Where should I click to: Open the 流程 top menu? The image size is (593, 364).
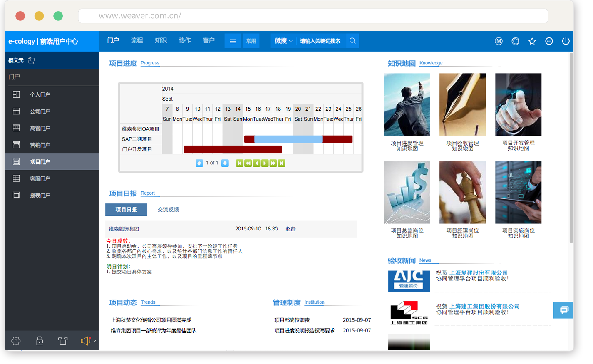click(137, 40)
